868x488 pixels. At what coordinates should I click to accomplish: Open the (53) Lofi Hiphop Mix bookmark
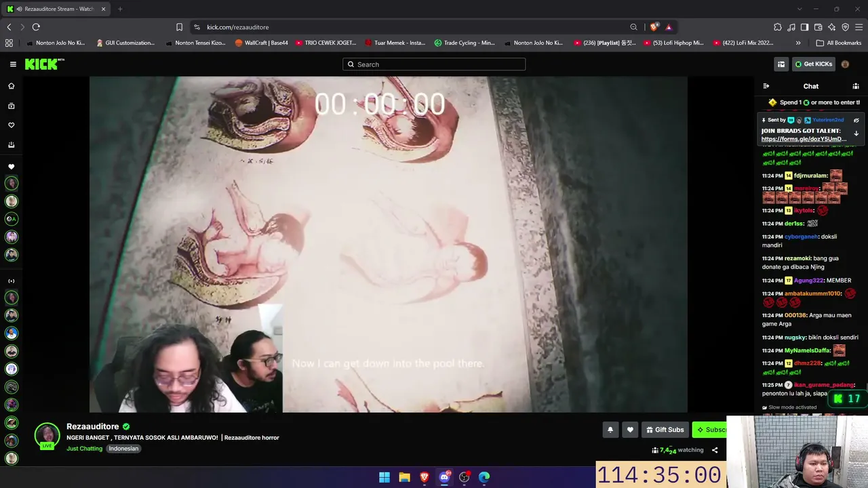click(x=673, y=43)
